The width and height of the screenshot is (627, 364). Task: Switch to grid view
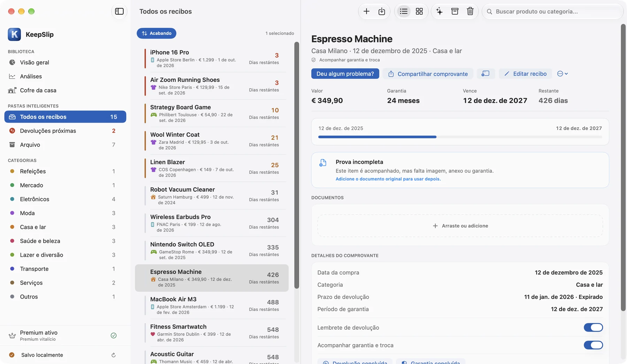[419, 11]
